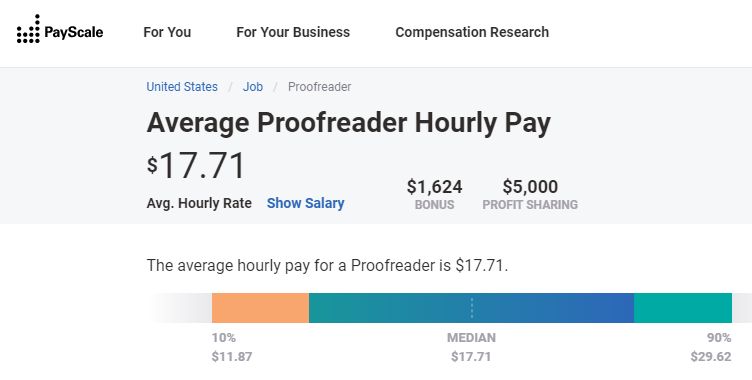The height and width of the screenshot is (380, 752).
Task: Open the Compensation Research menu
Action: click(x=472, y=32)
